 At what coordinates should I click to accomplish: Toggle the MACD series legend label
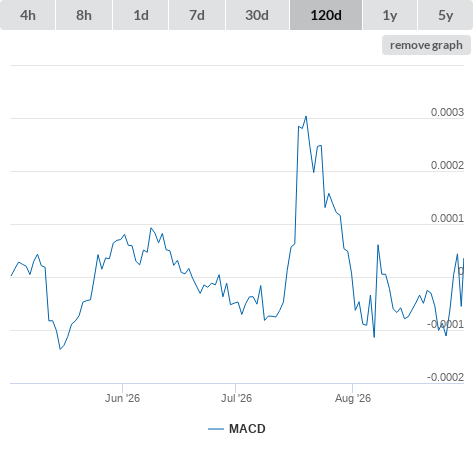tap(247, 429)
